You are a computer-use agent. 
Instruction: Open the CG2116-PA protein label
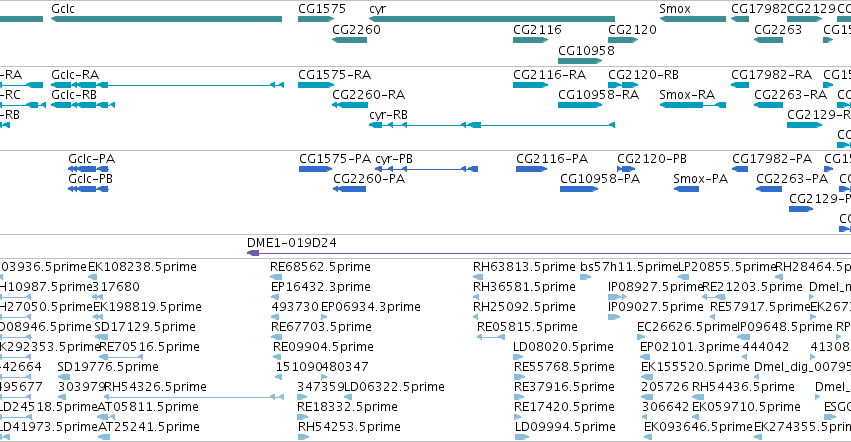coord(552,159)
